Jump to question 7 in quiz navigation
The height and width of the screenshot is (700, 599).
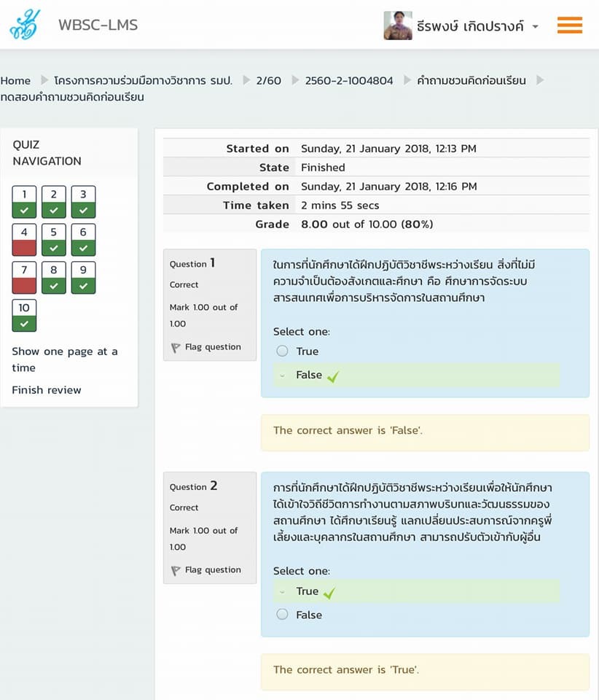click(24, 278)
